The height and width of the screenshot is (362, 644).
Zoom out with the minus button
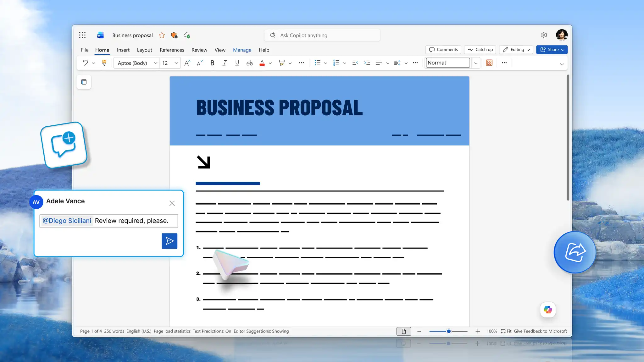pos(419,331)
